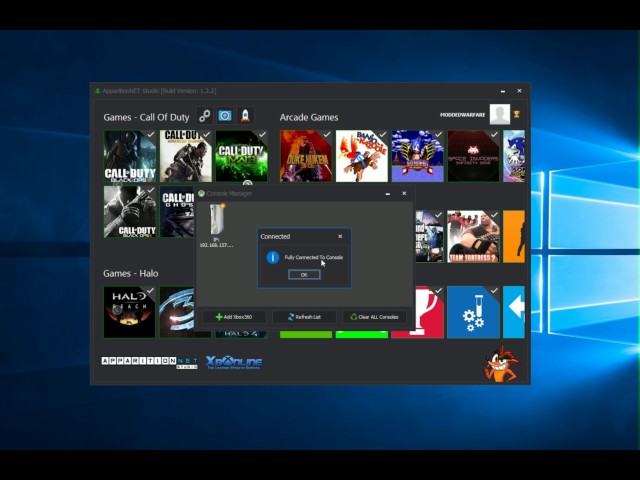Image resolution: width=640 pixels, height=480 pixels.
Task: Open the Call of Duty MW3 tile
Action: [242, 156]
